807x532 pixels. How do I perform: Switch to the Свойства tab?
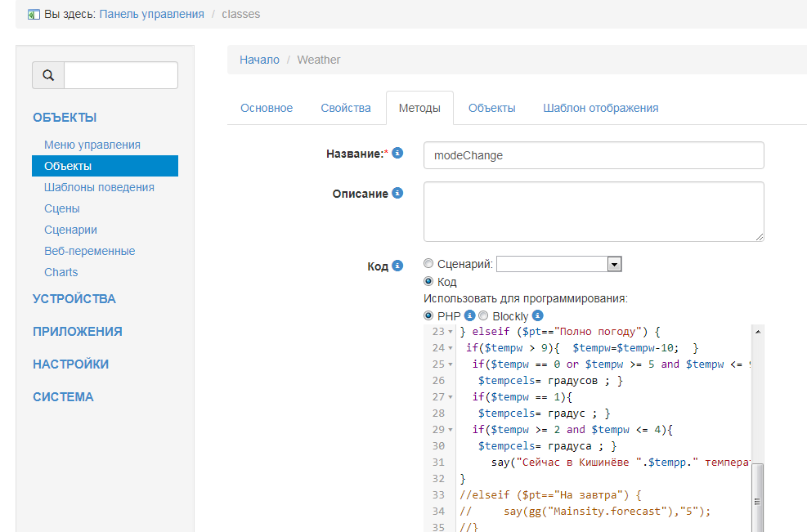tap(345, 108)
